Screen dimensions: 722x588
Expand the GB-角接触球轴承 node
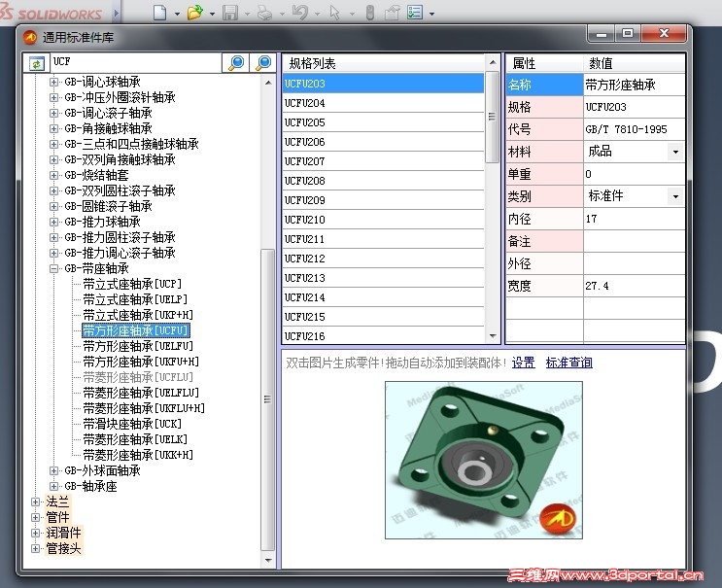tap(53, 128)
